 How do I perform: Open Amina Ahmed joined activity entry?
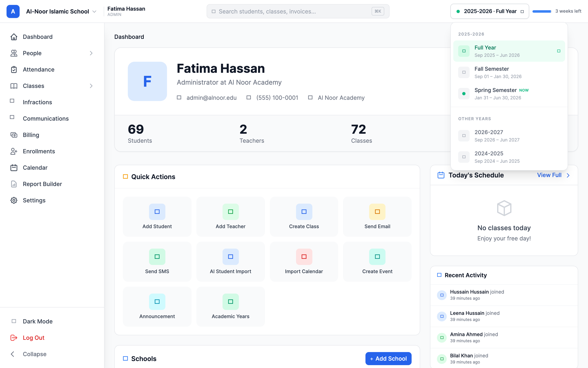click(504, 337)
